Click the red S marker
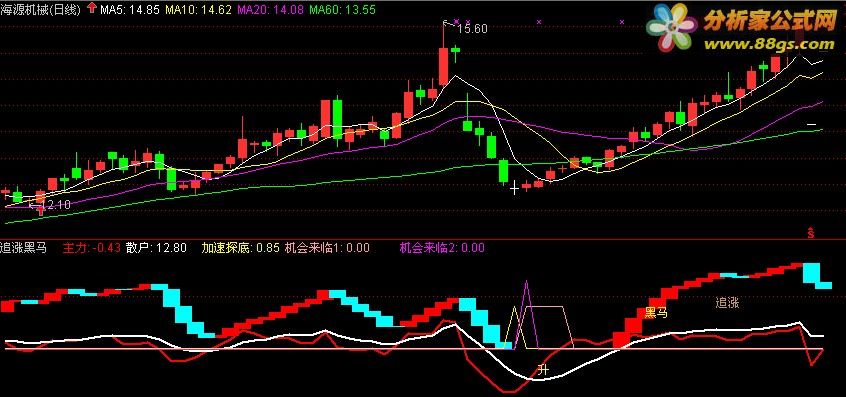846x397 pixels. (x=810, y=233)
